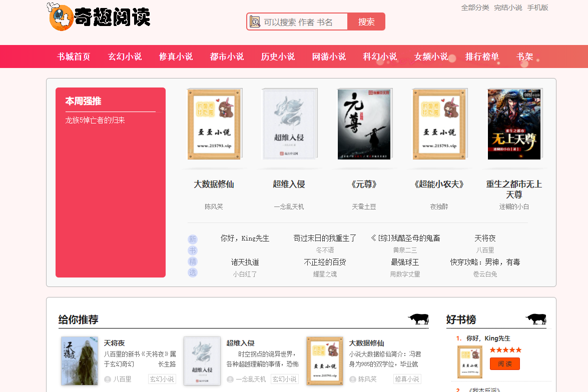The width and height of the screenshot is (588, 392).
Task: Open 快穿攻略：男神，有毒 link
Action: (485, 262)
